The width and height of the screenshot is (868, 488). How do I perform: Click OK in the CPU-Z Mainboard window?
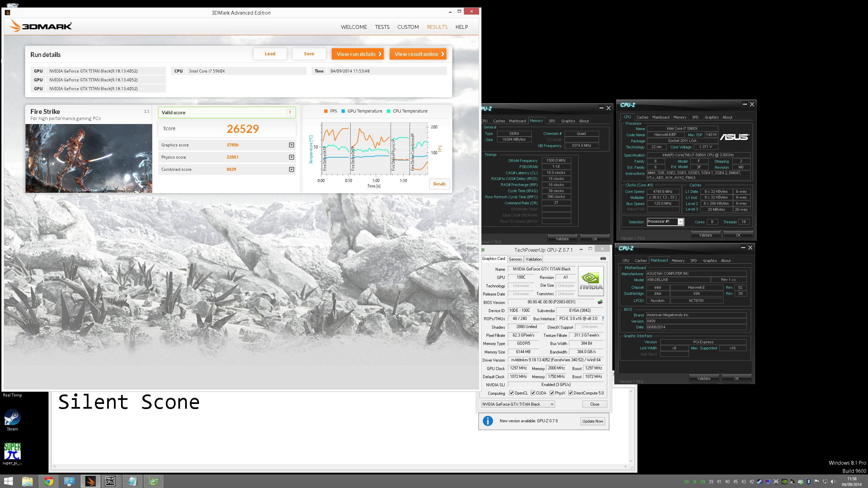point(736,379)
